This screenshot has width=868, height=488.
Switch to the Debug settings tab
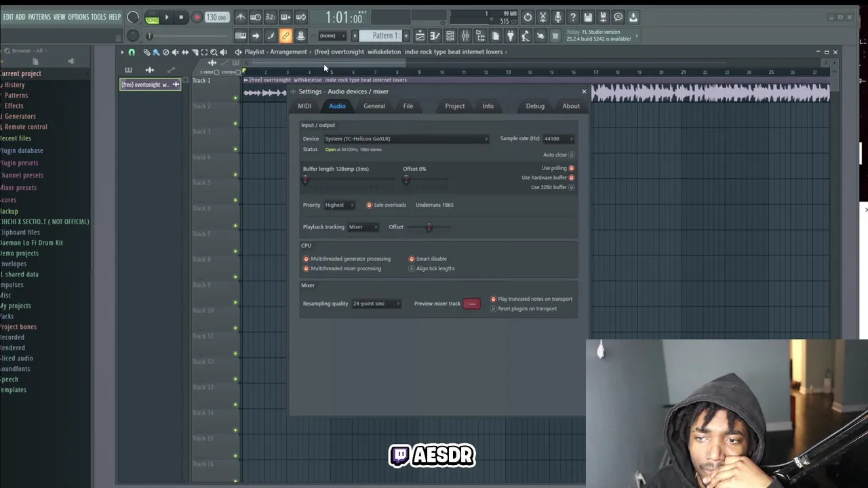(x=535, y=106)
